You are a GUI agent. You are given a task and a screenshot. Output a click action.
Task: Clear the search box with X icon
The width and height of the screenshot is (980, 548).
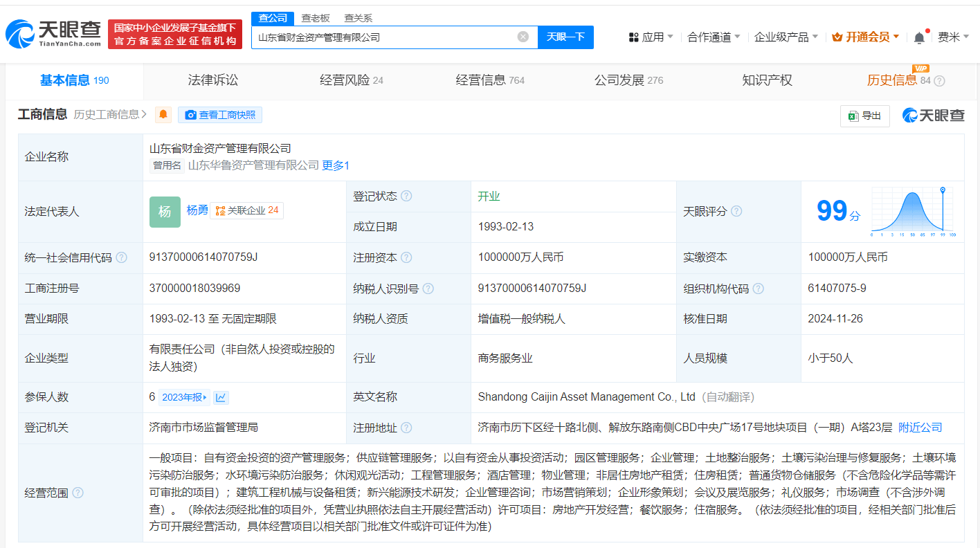(x=523, y=37)
